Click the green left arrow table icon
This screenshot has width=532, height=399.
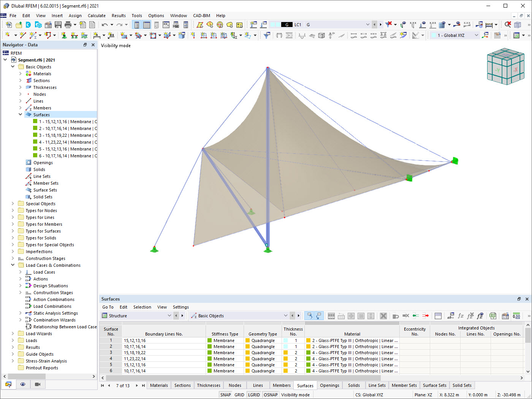point(416,316)
